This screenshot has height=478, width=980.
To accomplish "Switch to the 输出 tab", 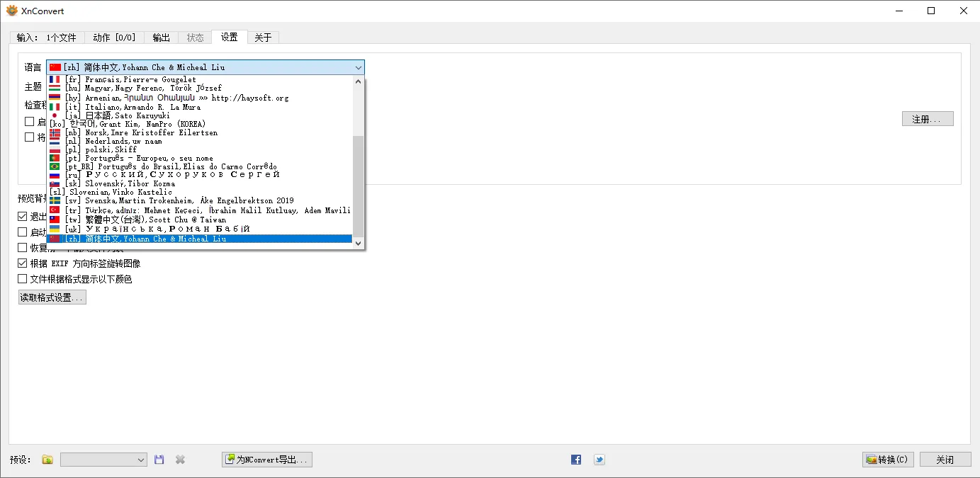I will coord(162,38).
